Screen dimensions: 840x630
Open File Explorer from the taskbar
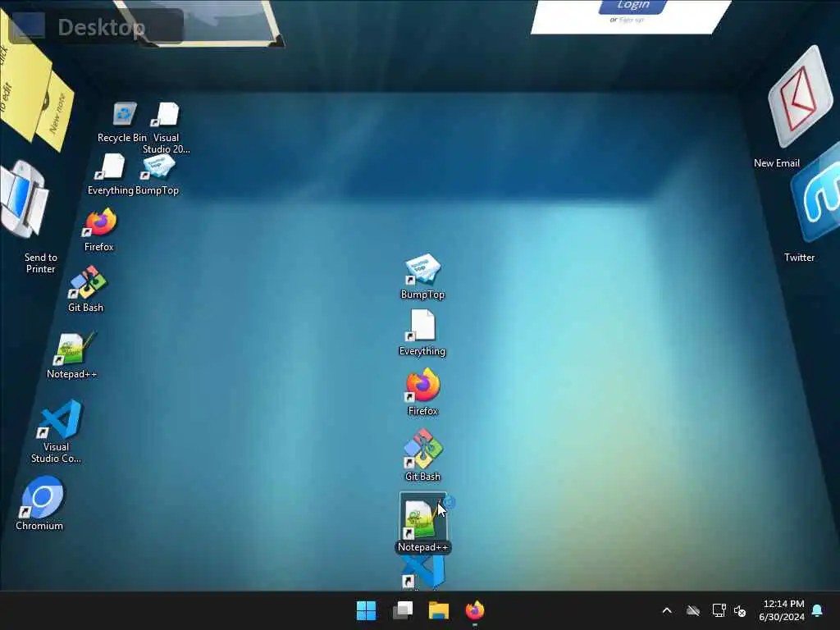point(438,610)
